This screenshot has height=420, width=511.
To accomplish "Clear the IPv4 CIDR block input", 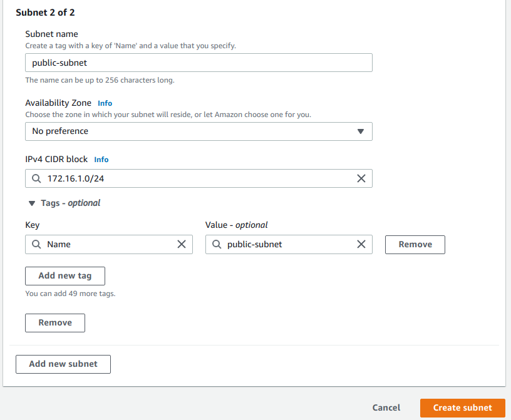I will [x=361, y=178].
